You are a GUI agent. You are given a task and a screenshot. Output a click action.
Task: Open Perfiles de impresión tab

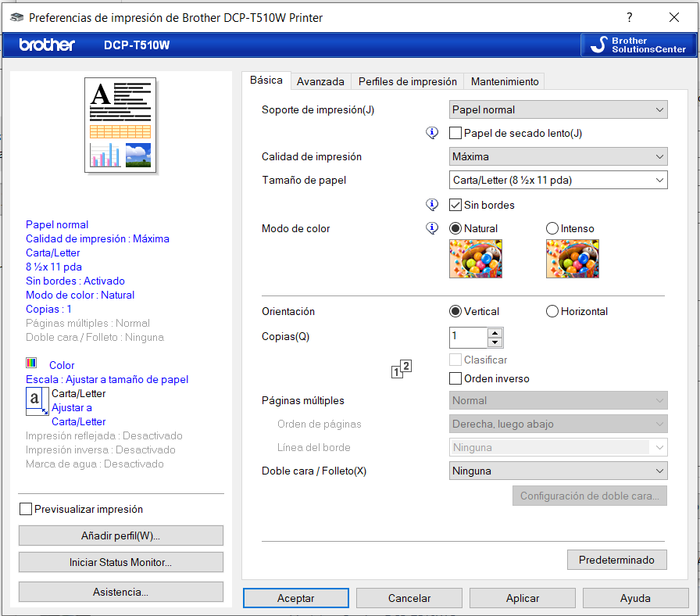coord(408,82)
